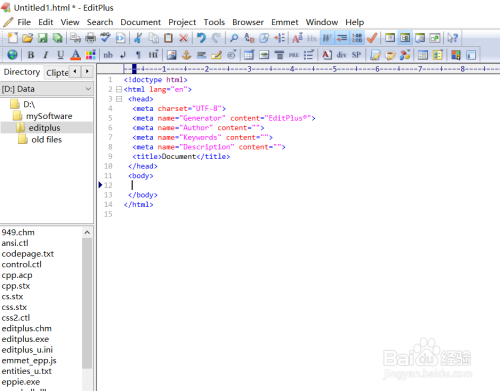This screenshot has width=500, height=391.
Task: Click the Replace icon
Action: click(x=249, y=38)
